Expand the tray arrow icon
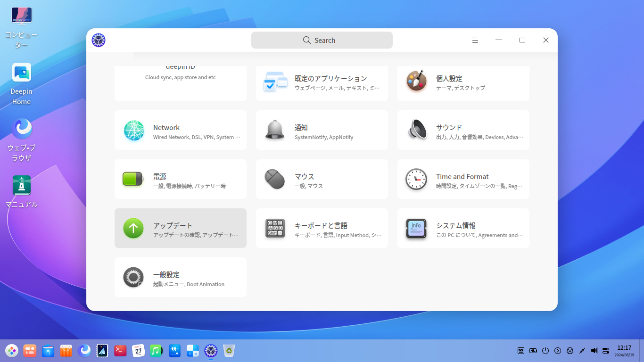 click(558, 351)
